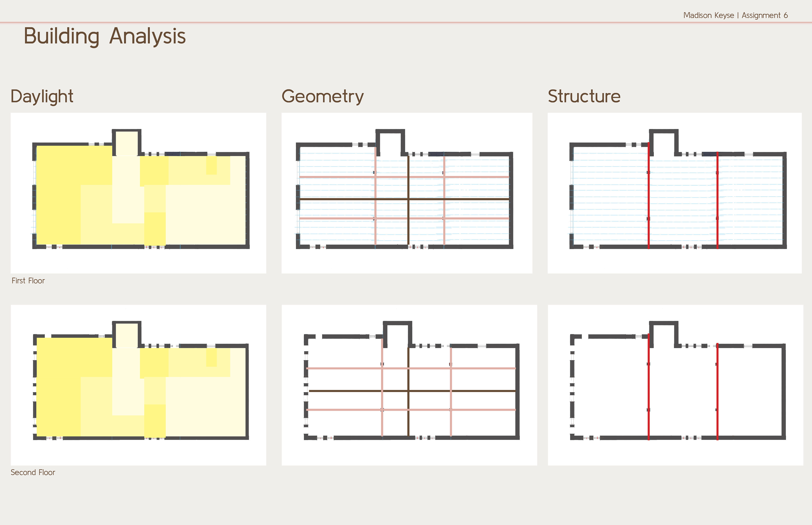Click dark brown vertical axis, second floor geometry

coord(408,392)
